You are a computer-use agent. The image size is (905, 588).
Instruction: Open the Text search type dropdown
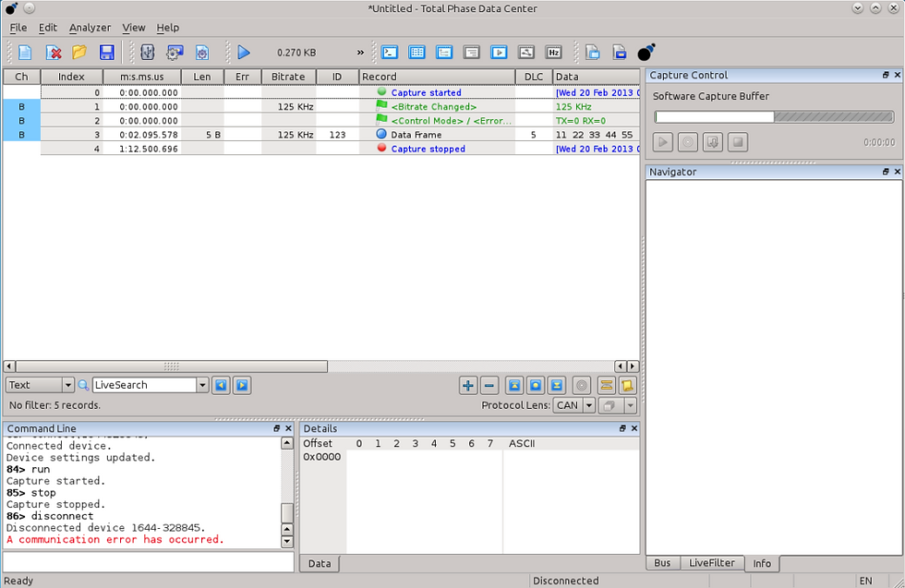pyautogui.click(x=40, y=385)
